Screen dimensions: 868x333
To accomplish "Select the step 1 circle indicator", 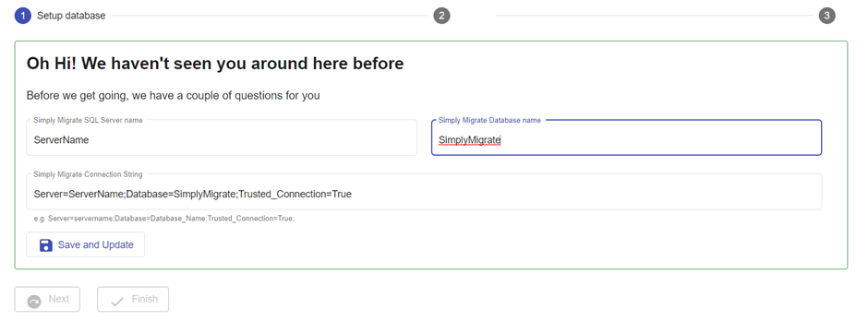I will pos(23,16).
